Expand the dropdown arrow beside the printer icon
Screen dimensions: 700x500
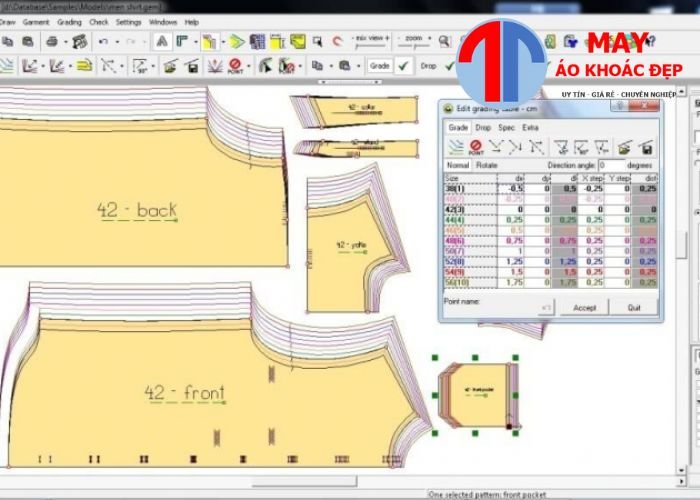[65, 42]
